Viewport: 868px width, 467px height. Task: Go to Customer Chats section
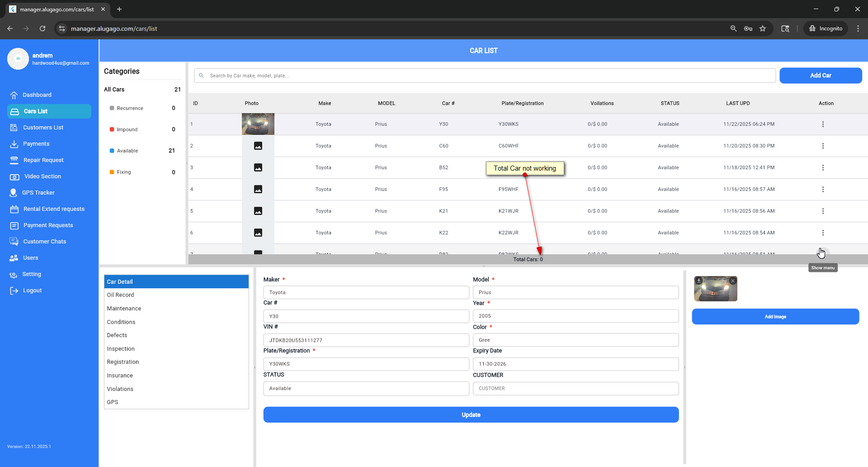44,242
